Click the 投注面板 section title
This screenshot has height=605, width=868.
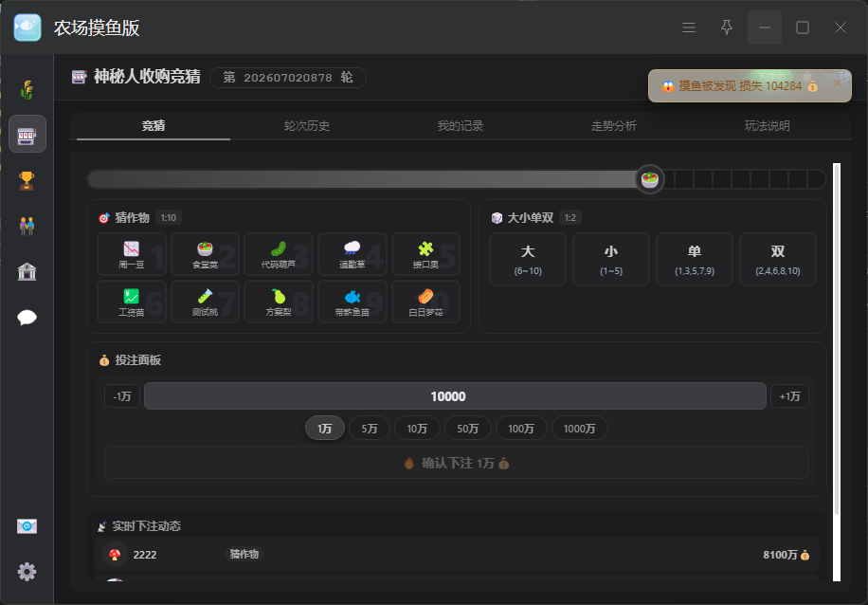137,360
